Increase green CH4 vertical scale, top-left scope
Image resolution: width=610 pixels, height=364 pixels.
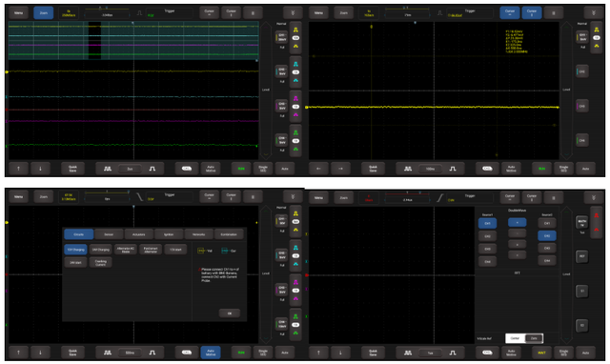click(295, 133)
